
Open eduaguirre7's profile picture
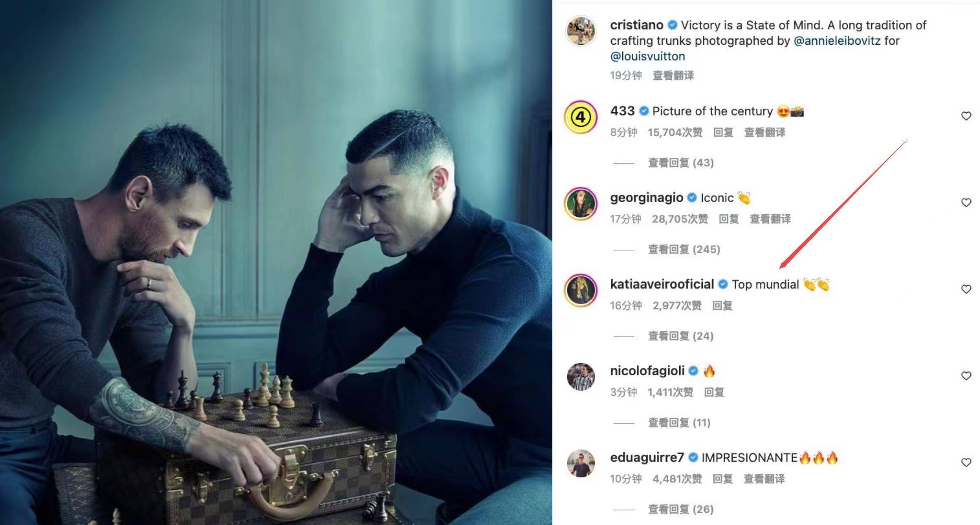(581, 463)
